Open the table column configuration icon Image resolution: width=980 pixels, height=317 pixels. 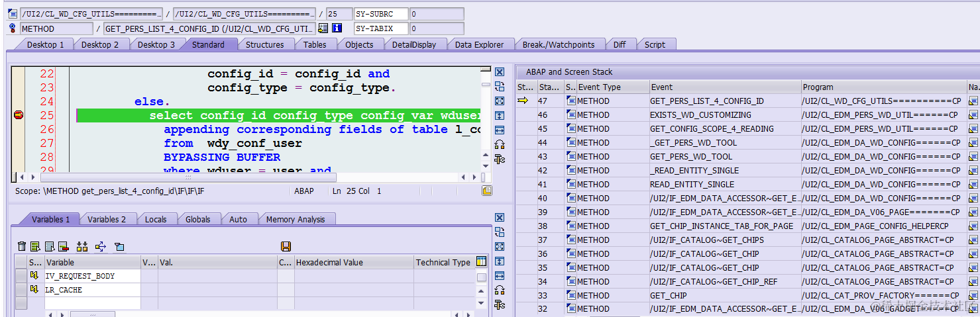point(482,262)
